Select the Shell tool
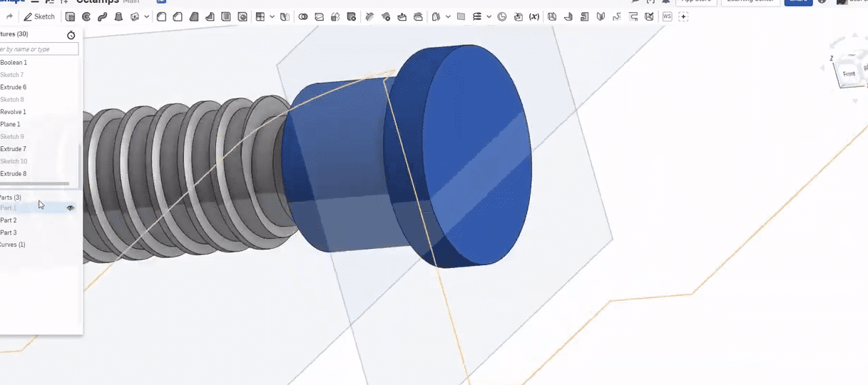Screen dimensions: 868x385 pos(225,16)
